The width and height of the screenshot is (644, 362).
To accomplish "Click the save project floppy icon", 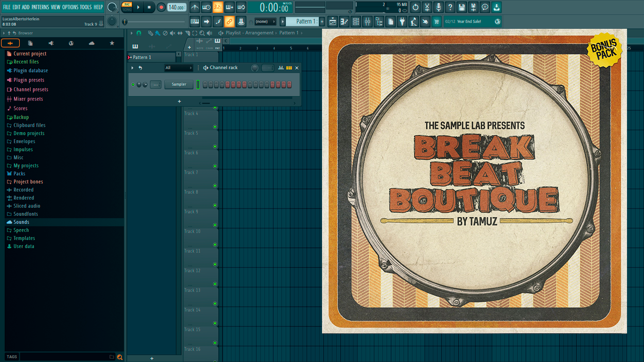I will point(462,7).
